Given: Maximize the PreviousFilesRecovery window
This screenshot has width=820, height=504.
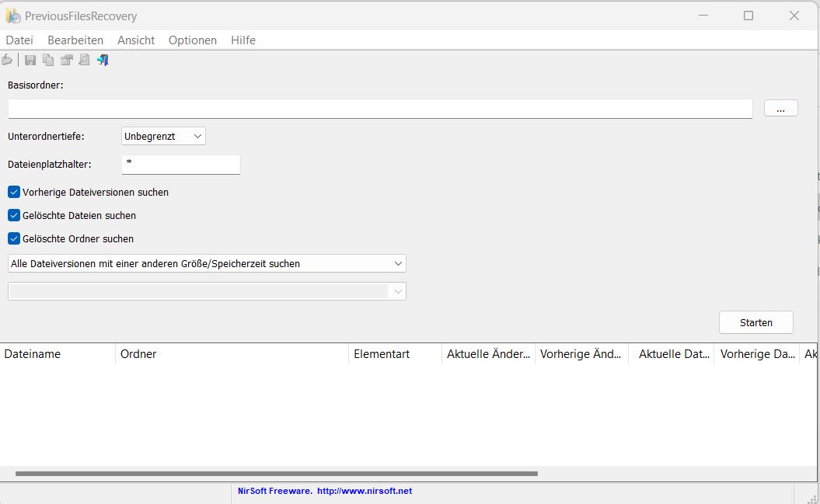Looking at the screenshot, I should 748,16.
